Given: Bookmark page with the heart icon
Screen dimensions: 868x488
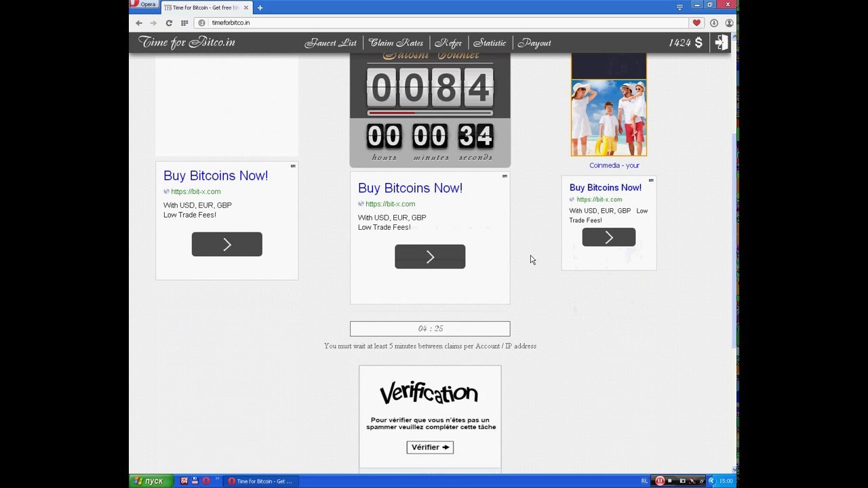Looking at the screenshot, I should 696,22.
